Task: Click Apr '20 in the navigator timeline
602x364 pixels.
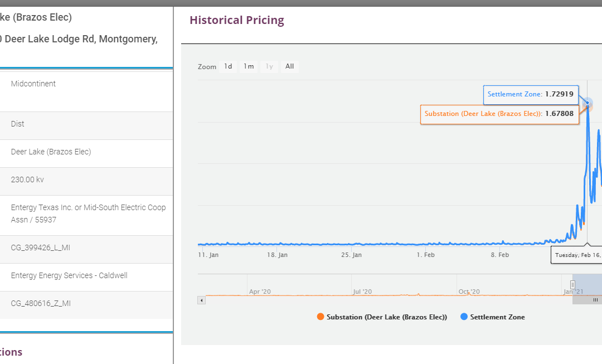Action: [x=260, y=292]
